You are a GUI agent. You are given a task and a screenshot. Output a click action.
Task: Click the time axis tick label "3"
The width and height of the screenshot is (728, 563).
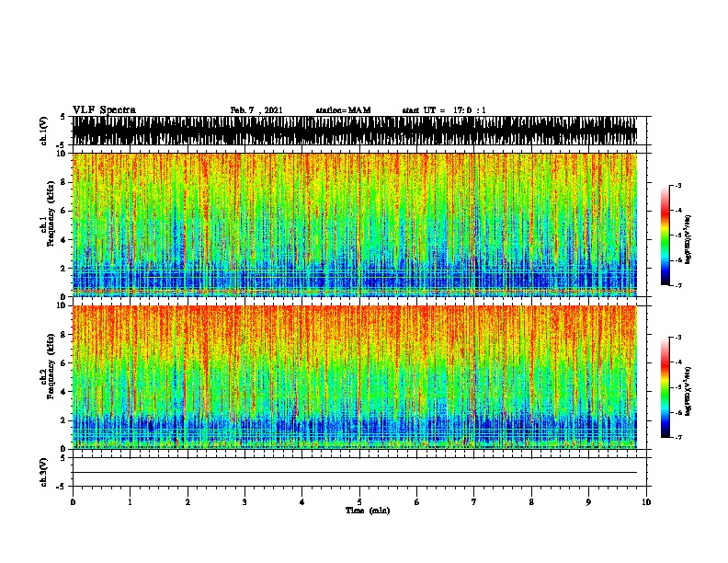point(245,501)
